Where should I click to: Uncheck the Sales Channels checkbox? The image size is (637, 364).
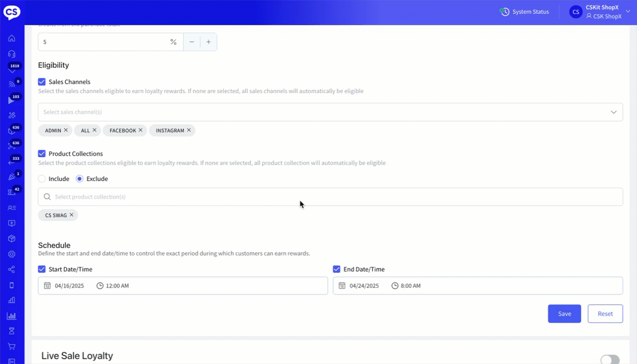point(42,82)
